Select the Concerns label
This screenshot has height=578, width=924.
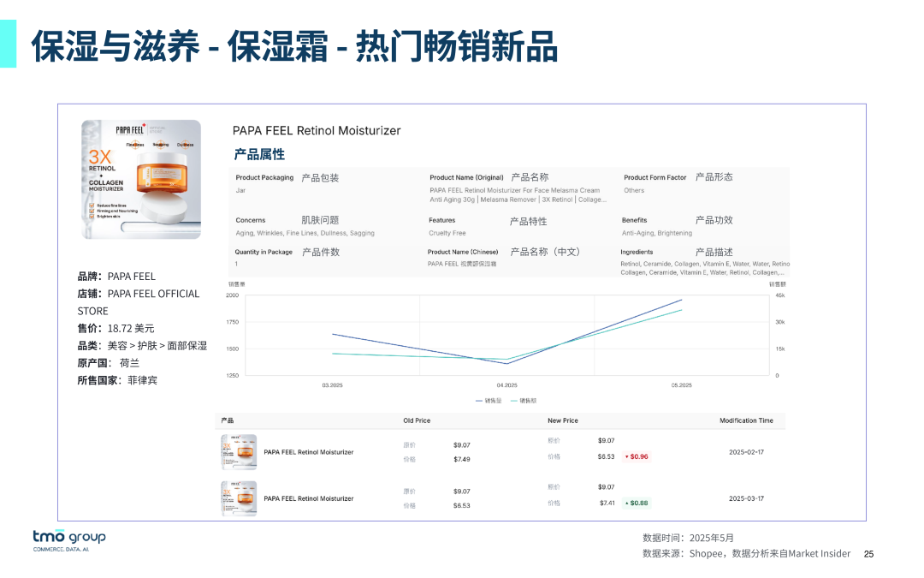click(x=251, y=221)
